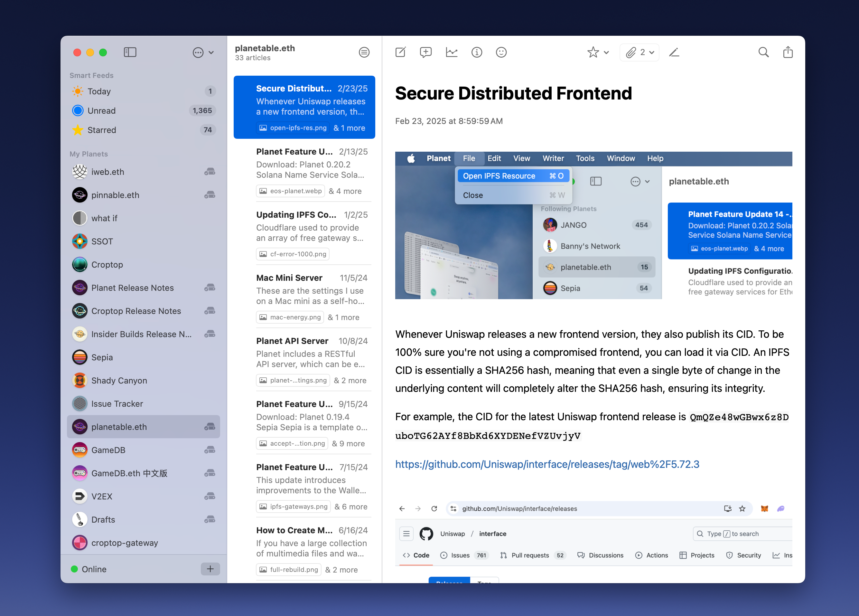
Task: Click the open-ipfs-res.png attachment thumbnail
Action: click(x=292, y=128)
